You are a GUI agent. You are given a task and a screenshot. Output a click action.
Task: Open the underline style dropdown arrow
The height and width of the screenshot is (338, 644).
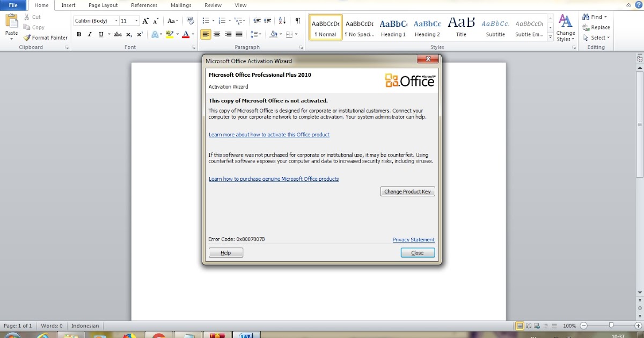pyautogui.click(x=108, y=34)
